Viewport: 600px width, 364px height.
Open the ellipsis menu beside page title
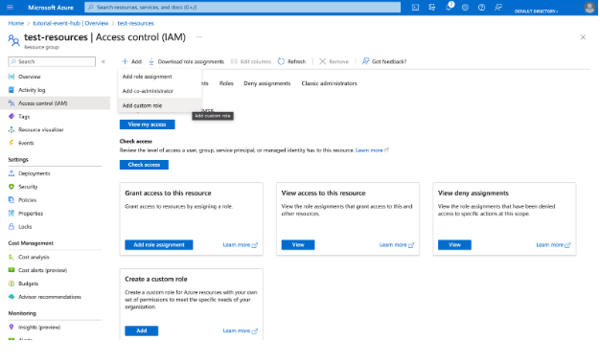199,37
